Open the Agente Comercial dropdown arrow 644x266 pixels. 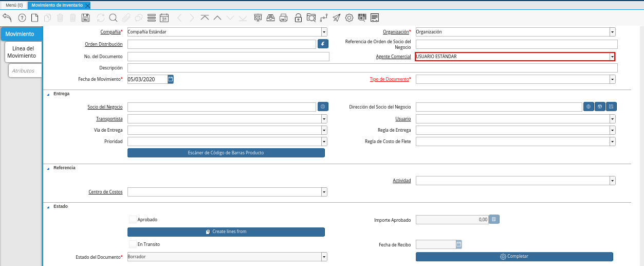point(612,57)
